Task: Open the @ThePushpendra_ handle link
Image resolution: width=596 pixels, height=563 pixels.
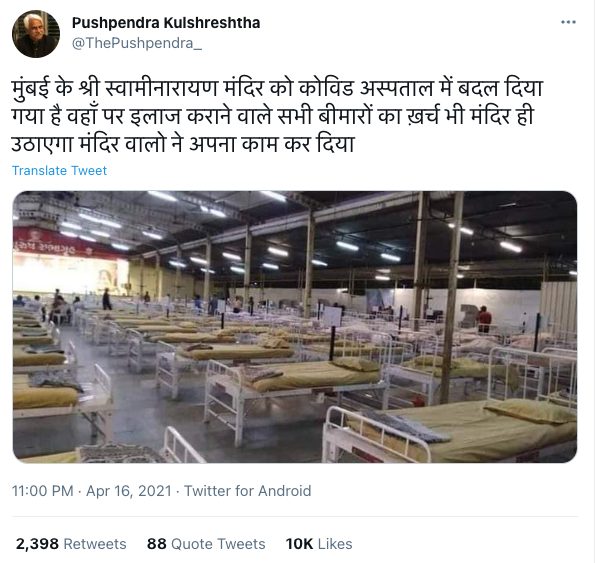Action: [x=137, y=43]
